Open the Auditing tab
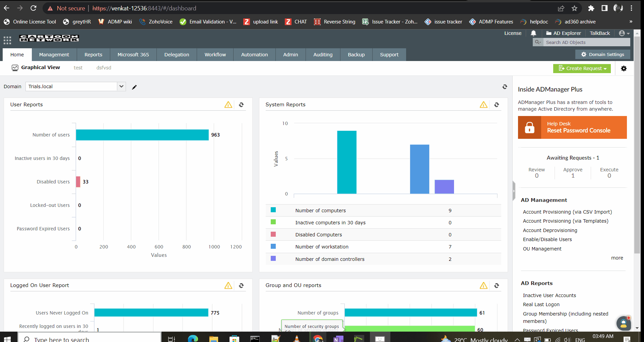Viewport: 644px width, 342px height. (x=323, y=55)
